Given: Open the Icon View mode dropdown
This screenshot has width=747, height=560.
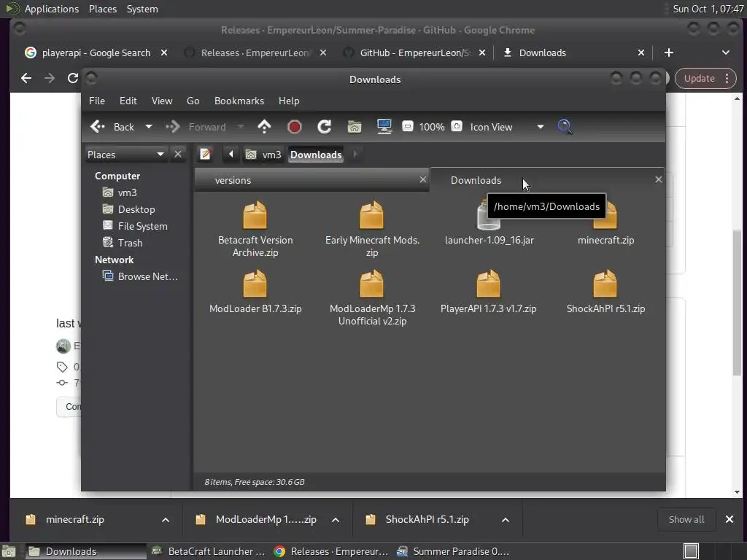Looking at the screenshot, I should coord(507,127).
